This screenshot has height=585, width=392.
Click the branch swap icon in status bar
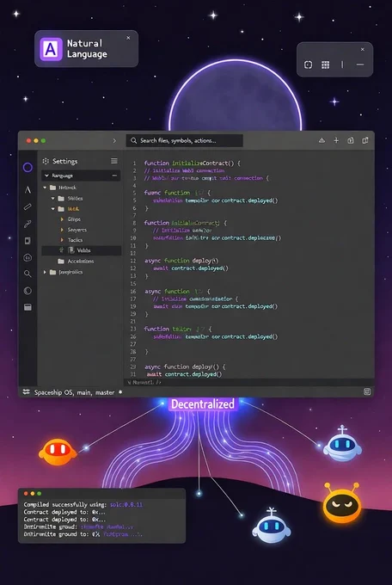[26, 392]
